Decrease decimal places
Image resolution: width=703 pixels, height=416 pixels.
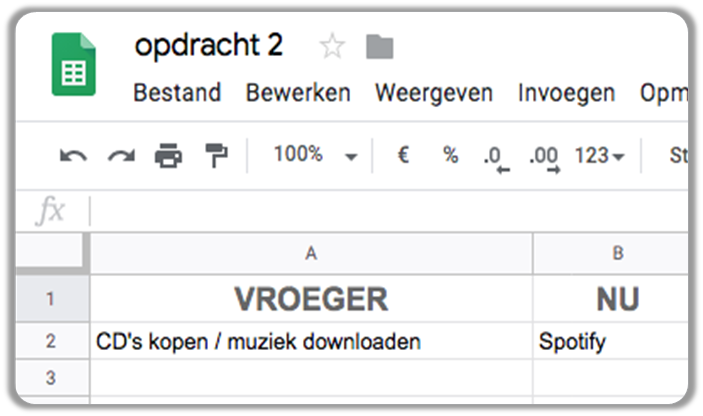pos(494,158)
